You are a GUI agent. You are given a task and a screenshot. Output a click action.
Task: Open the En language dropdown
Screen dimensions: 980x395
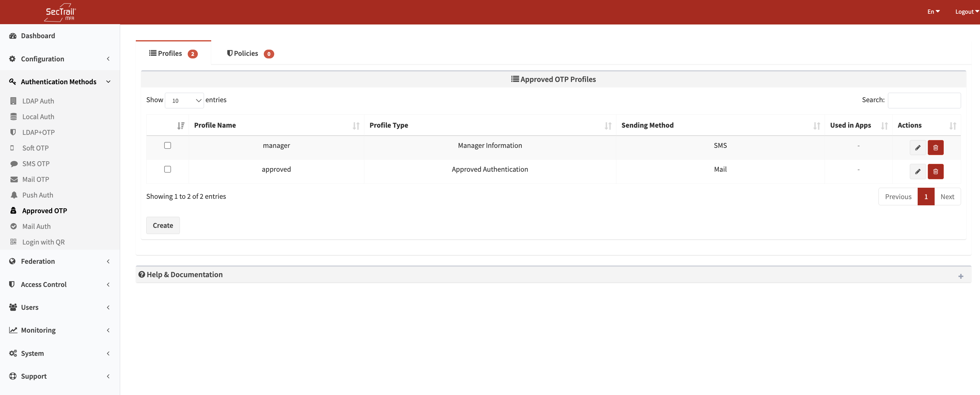933,11
